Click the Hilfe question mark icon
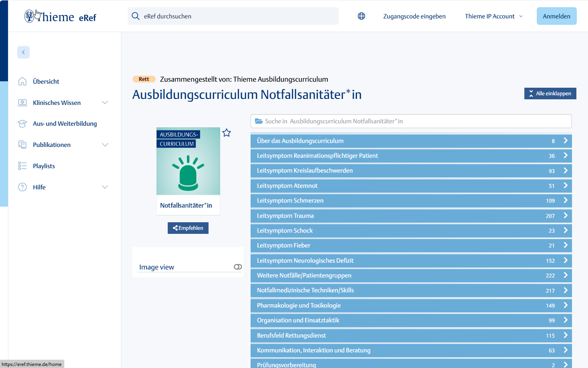Viewport: 588px width, 368px height. [x=22, y=187]
